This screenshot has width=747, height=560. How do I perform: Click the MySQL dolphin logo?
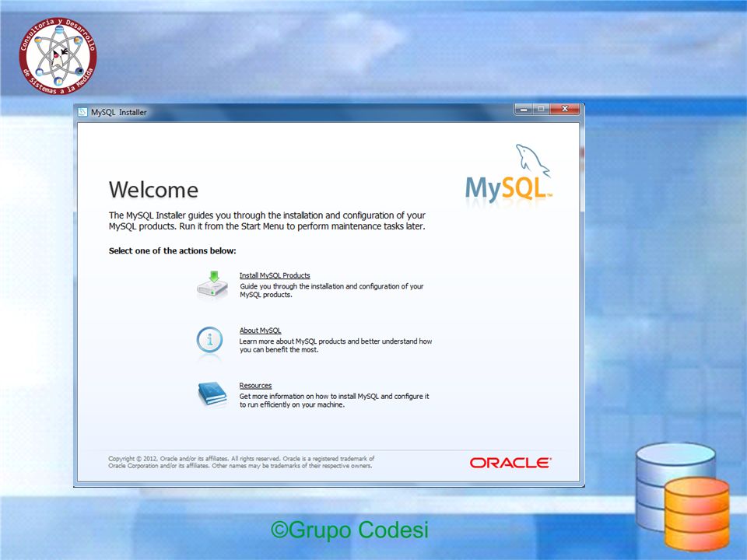click(x=509, y=173)
